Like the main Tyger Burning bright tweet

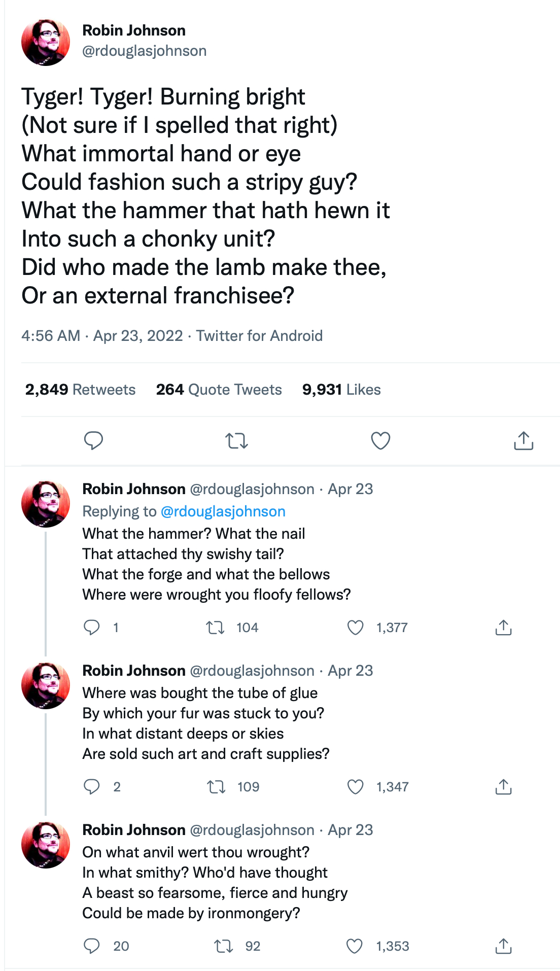(x=380, y=440)
